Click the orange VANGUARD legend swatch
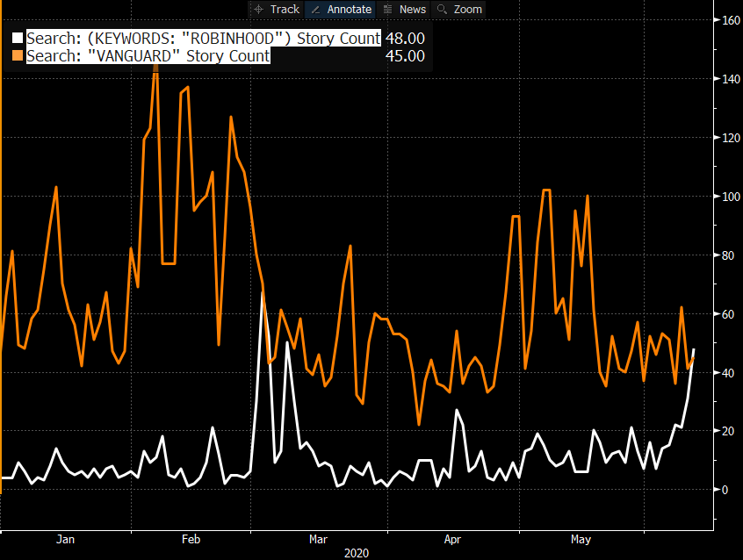Image resolution: width=743 pixels, height=560 pixels. (18, 55)
